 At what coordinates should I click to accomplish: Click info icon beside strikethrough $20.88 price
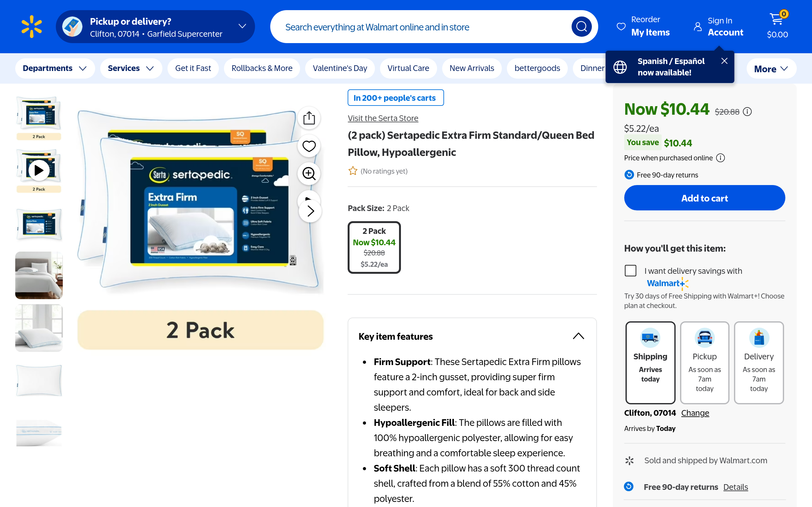pos(747,112)
